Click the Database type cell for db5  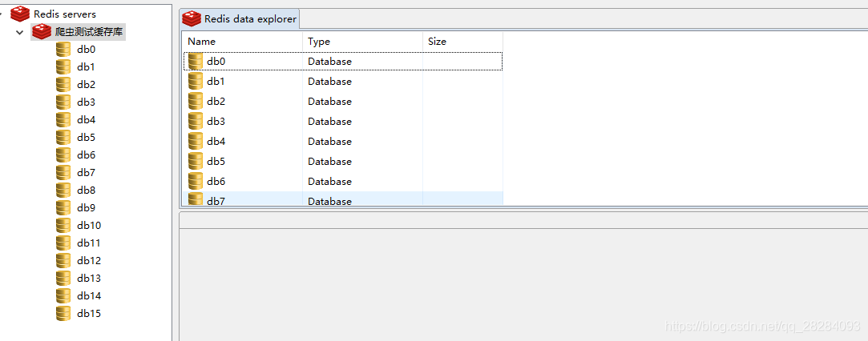pos(330,162)
